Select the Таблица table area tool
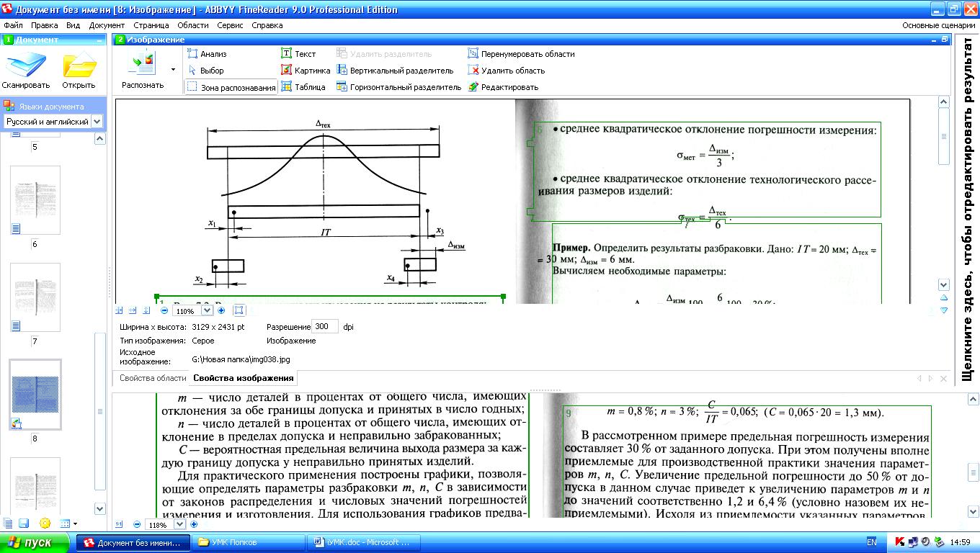 click(303, 87)
